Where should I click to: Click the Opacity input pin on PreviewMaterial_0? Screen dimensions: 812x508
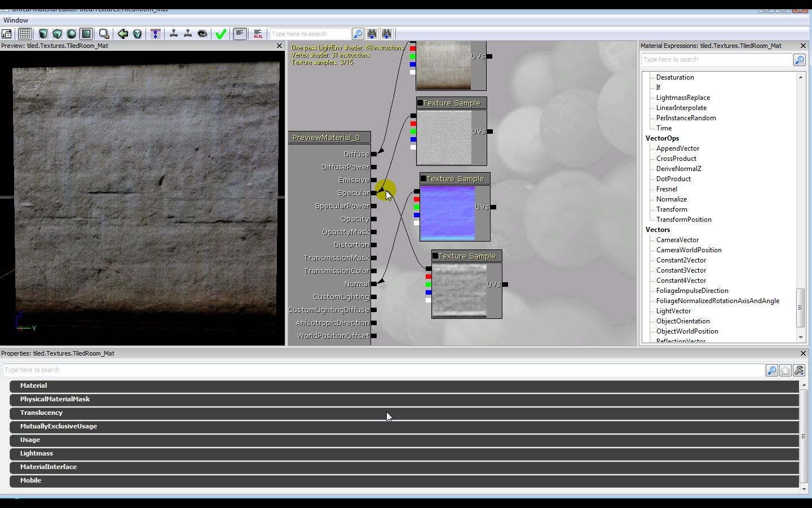pyautogui.click(x=374, y=219)
